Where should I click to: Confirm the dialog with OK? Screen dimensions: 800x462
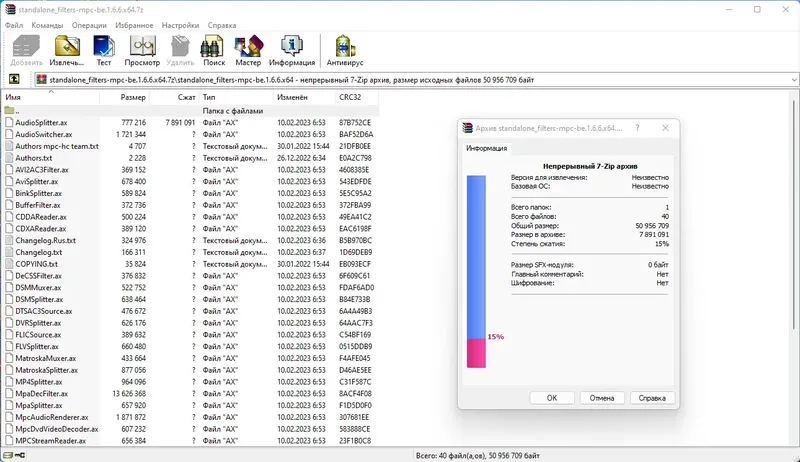pos(552,398)
